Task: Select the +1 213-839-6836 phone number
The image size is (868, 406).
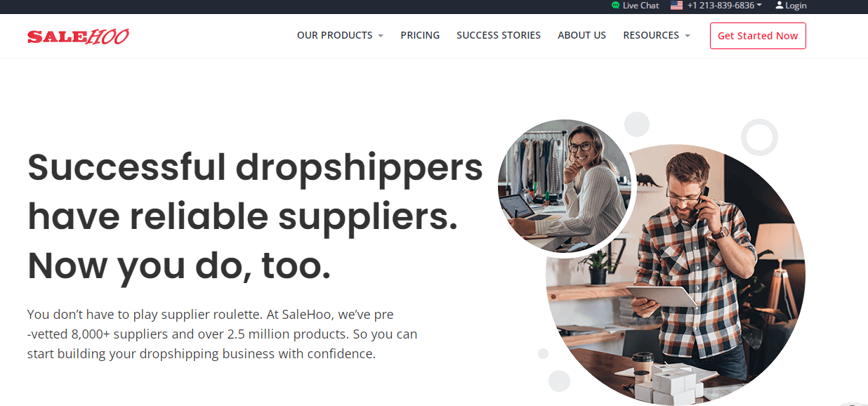Action: (721, 6)
